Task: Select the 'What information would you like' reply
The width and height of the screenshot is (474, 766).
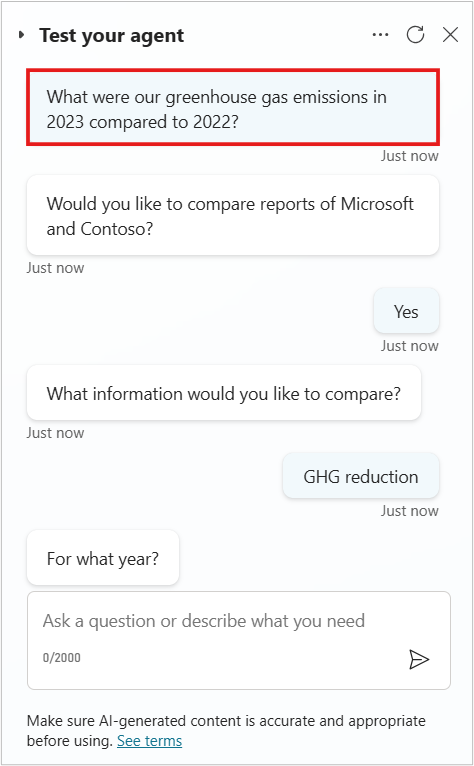Action: [x=224, y=393]
